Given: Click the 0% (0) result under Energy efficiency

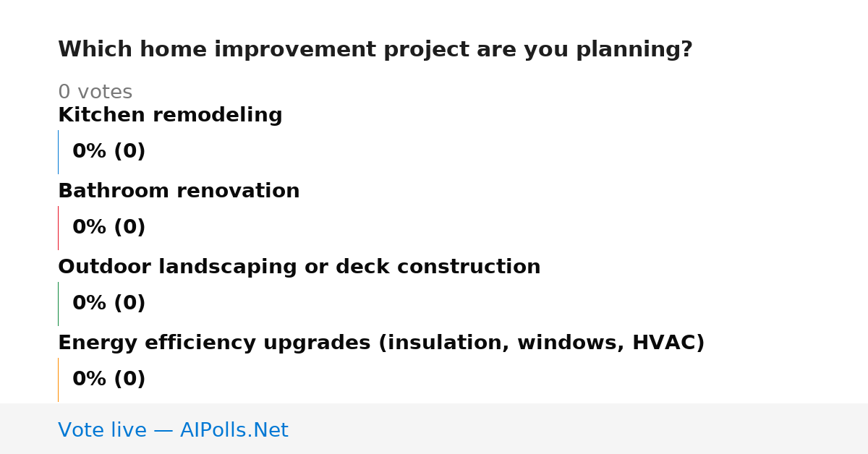Looking at the screenshot, I should (x=109, y=380).
